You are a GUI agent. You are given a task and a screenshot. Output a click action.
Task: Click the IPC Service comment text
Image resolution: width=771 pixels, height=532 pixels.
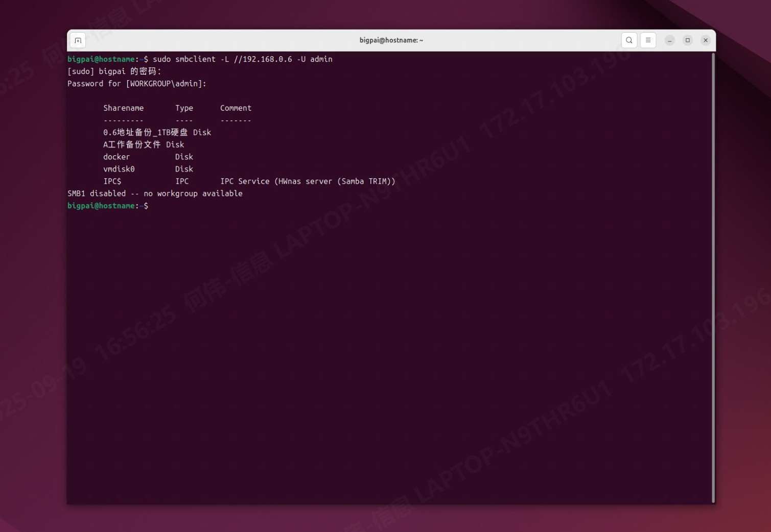308,181
